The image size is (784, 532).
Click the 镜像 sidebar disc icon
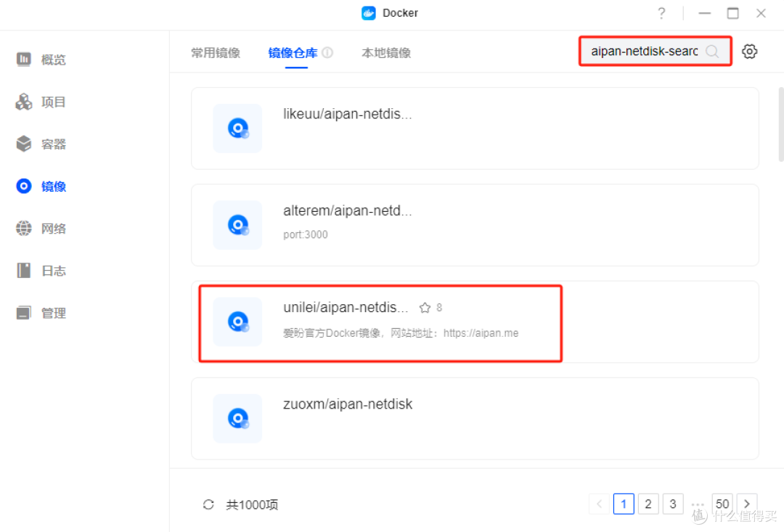click(23, 186)
